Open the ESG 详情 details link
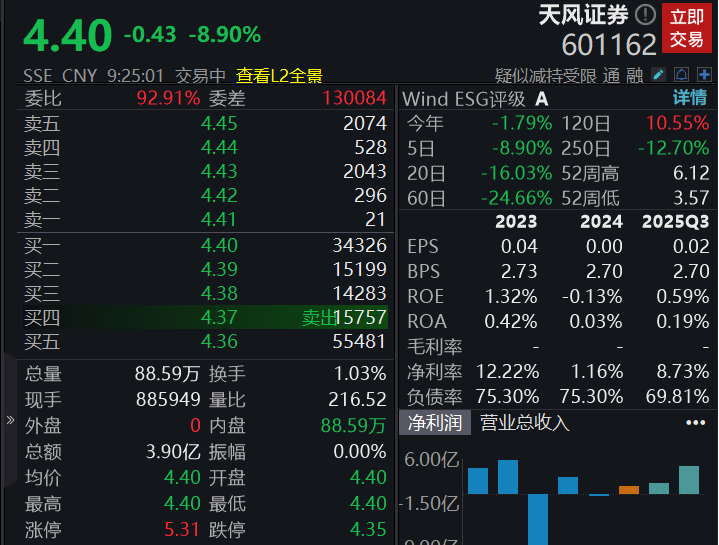Image resolution: width=719 pixels, height=545 pixels. [x=689, y=98]
